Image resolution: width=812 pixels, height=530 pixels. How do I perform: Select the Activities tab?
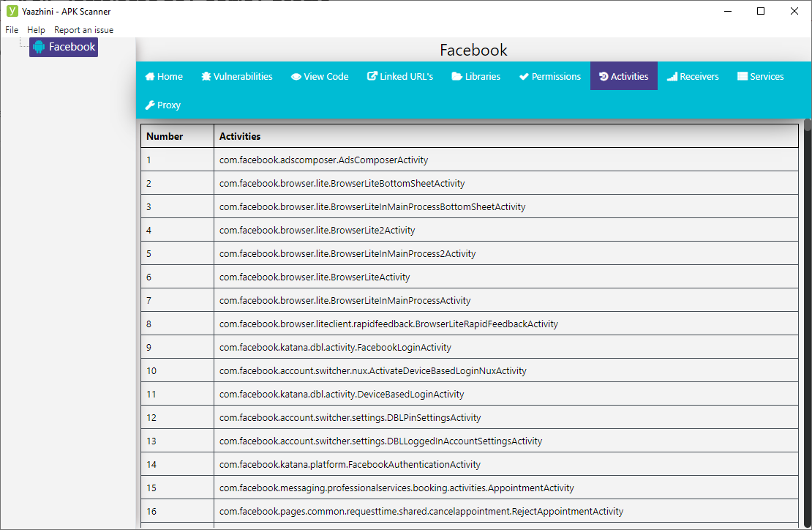pyautogui.click(x=624, y=76)
